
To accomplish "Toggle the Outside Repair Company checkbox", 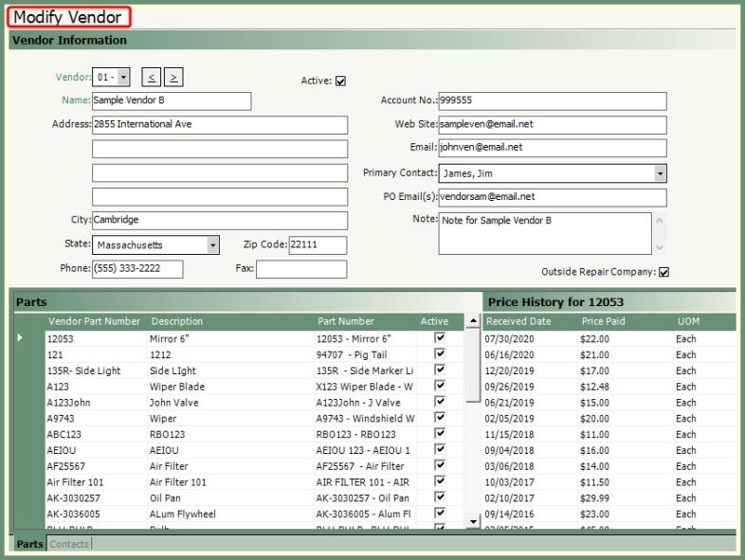I will click(x=663, y=272).
